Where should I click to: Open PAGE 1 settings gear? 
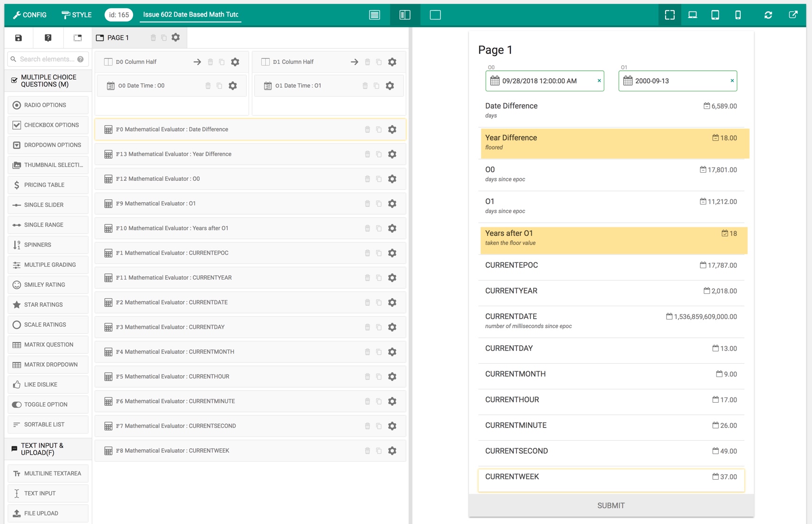(x=176, y=37)
